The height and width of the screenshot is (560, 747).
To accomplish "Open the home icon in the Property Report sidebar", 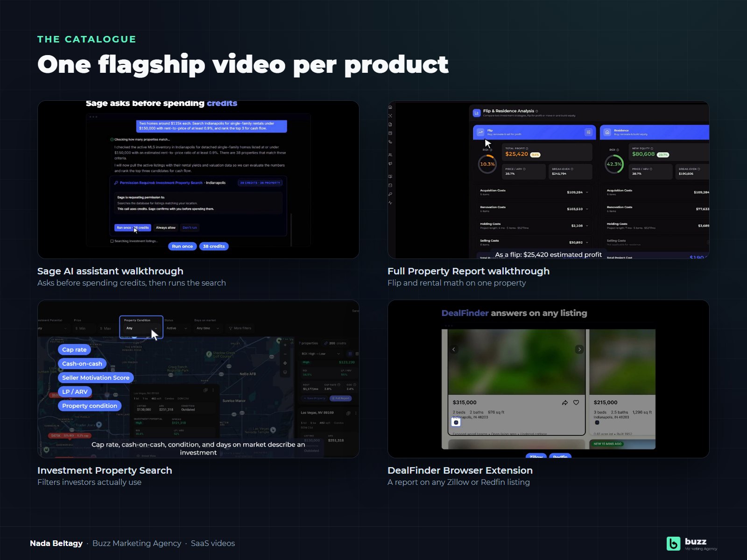I will (x=390, y=107).
